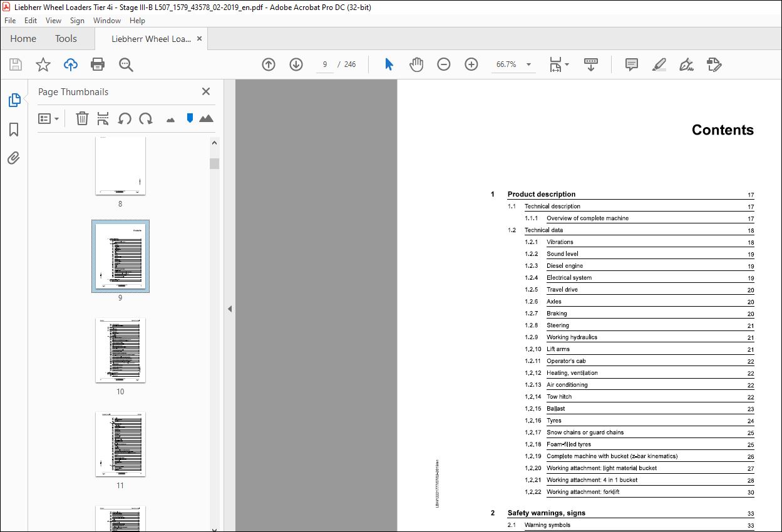
Task: Zoom in with the plus icon
Action: (471, 64)
